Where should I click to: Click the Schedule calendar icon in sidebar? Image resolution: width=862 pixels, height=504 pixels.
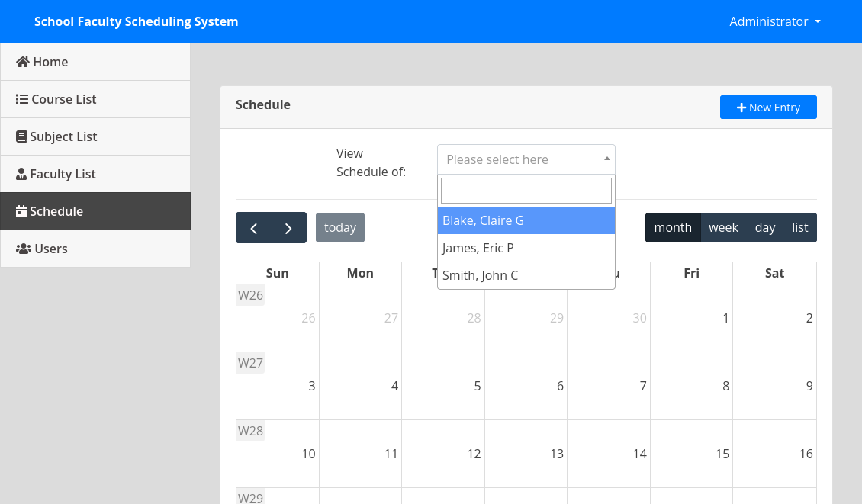(21, 211)
